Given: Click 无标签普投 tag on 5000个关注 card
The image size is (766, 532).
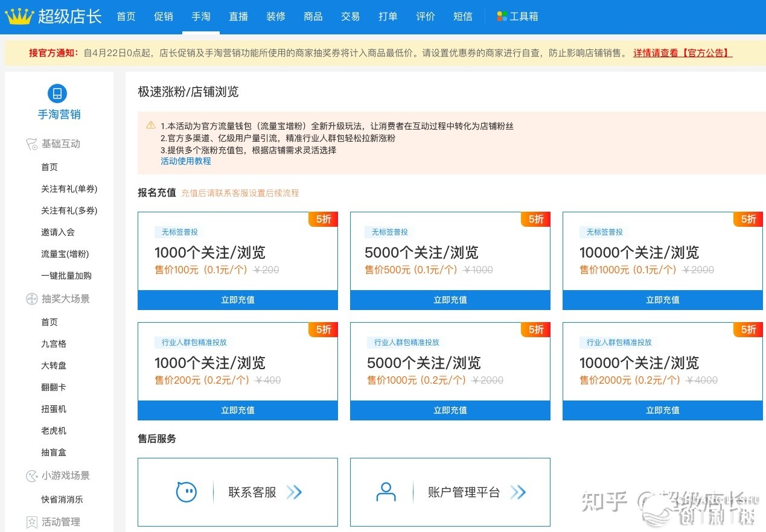Looking at the screenshot, I should [389, 232].
